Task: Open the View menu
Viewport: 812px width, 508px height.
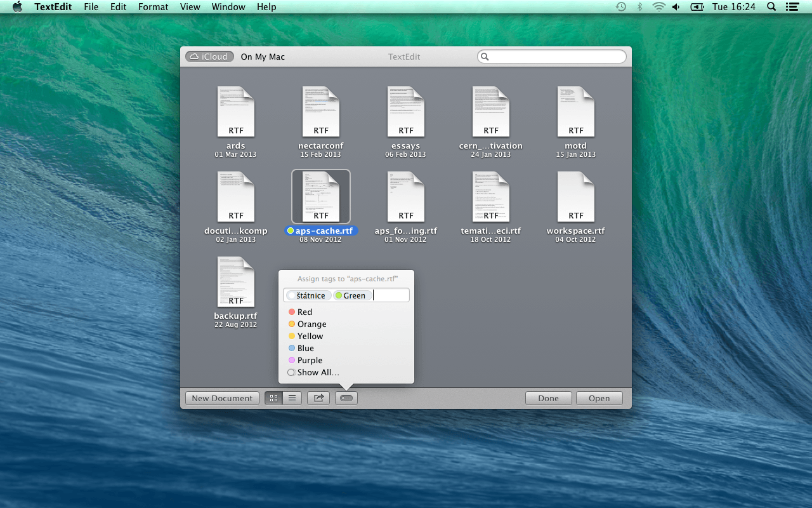Action: click(190, 7)
